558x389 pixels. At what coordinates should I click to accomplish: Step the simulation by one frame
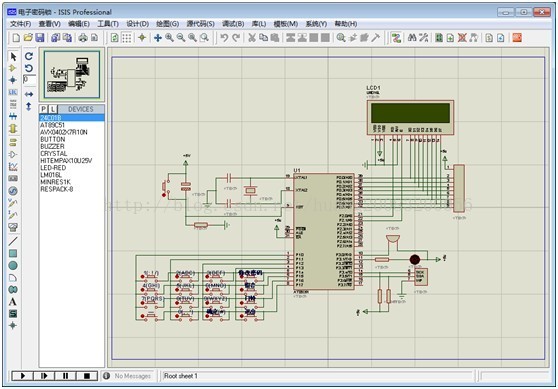point(44,376)
